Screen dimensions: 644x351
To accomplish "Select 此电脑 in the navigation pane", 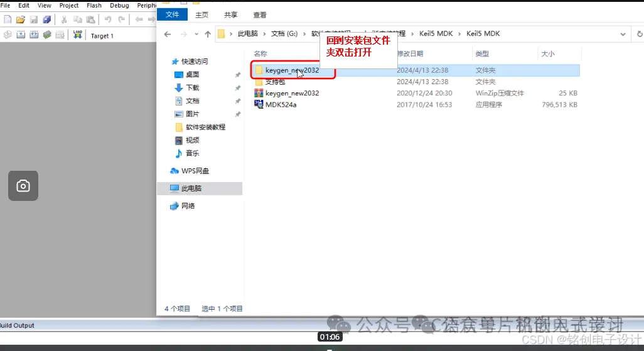I will pos(200,188).
